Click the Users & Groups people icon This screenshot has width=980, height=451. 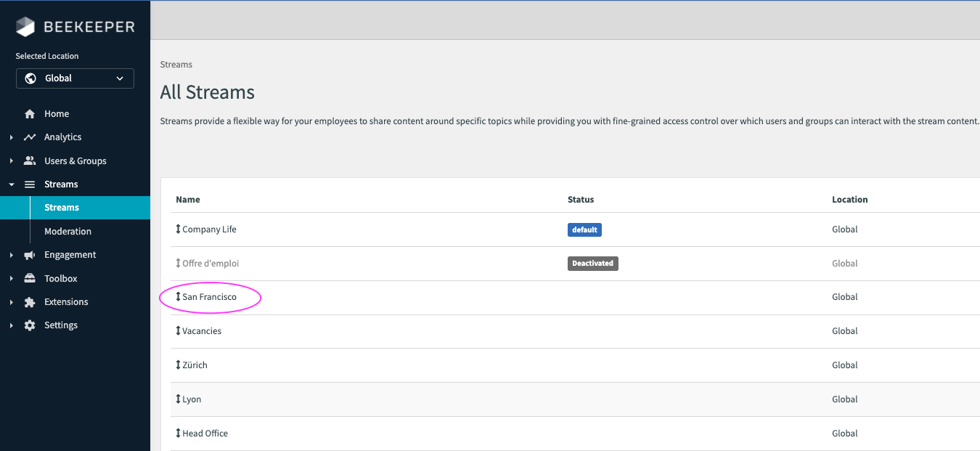pos(30,161)
